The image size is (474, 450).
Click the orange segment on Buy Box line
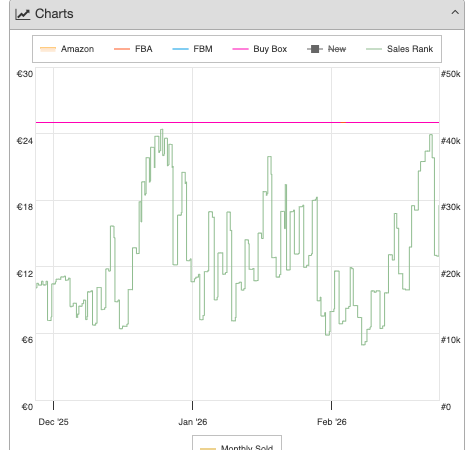[x=343, y=123]
